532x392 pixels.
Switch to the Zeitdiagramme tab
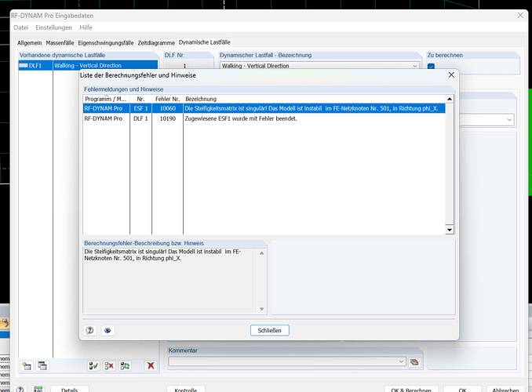[156, 43]
